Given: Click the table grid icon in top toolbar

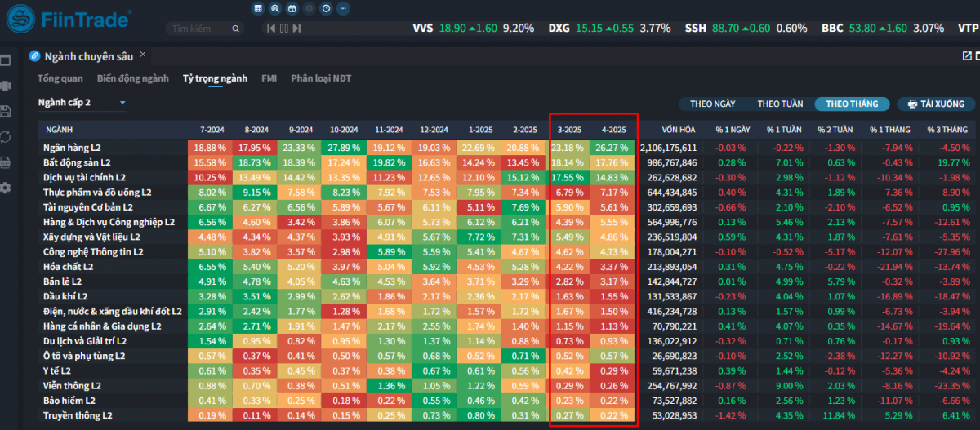Looking at the screenshot, I should click(x=258, y=8).
